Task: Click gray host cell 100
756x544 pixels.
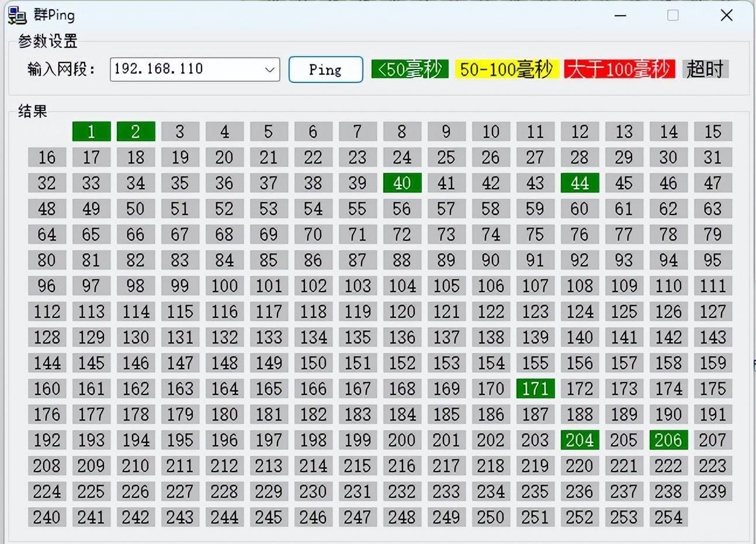Action: click(x=225, y=286)
